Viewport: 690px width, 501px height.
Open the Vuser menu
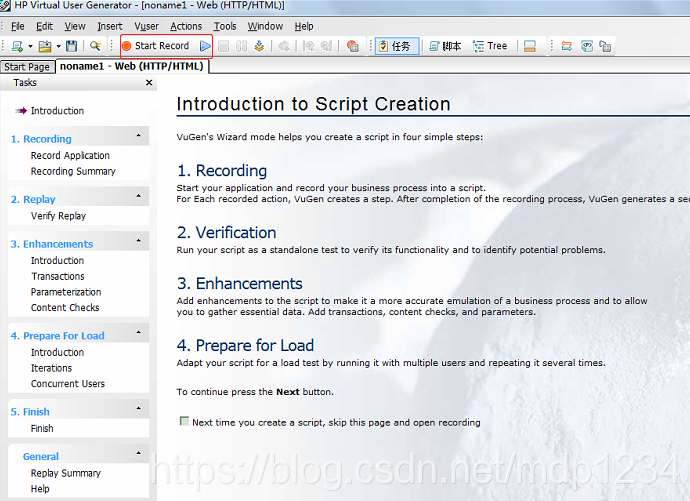tap(147, 26)
